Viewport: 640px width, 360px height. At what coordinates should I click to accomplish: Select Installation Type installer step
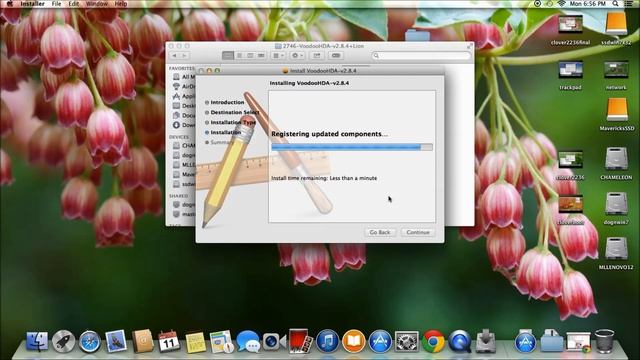[233, 122]
